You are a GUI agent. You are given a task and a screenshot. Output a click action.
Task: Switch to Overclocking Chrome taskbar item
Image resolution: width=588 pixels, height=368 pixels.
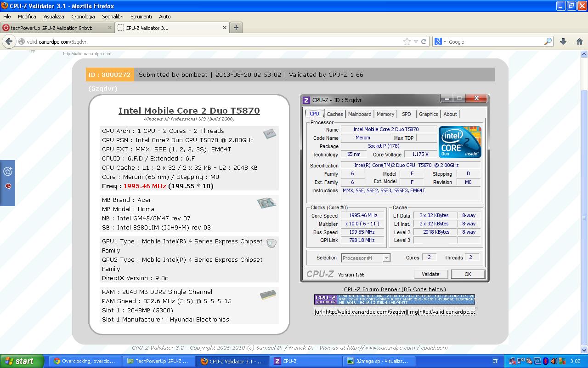85,361
